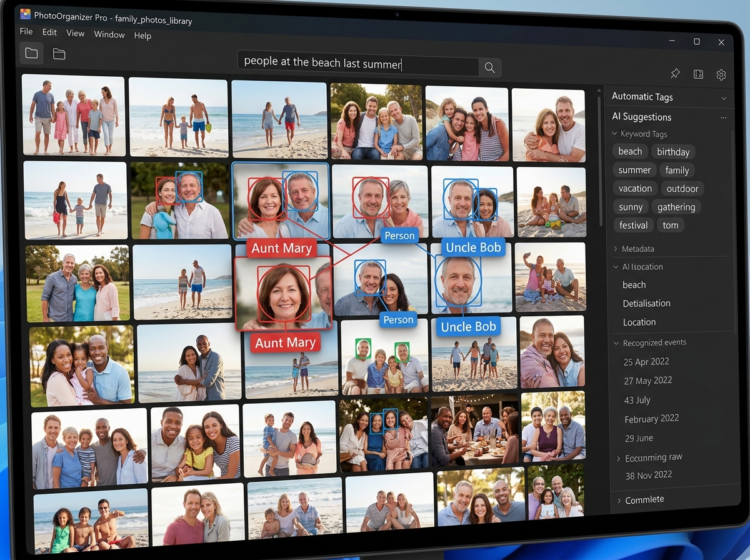Viewport: 750px width, 560px height.
Task: Open the Edit menu
Action: coord(49,32)
